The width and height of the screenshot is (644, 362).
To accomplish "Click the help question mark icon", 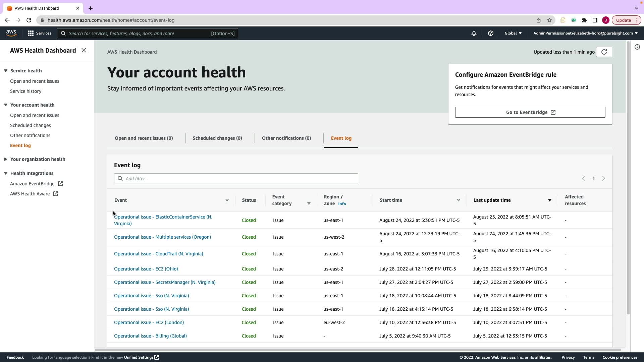I will 490,33.
